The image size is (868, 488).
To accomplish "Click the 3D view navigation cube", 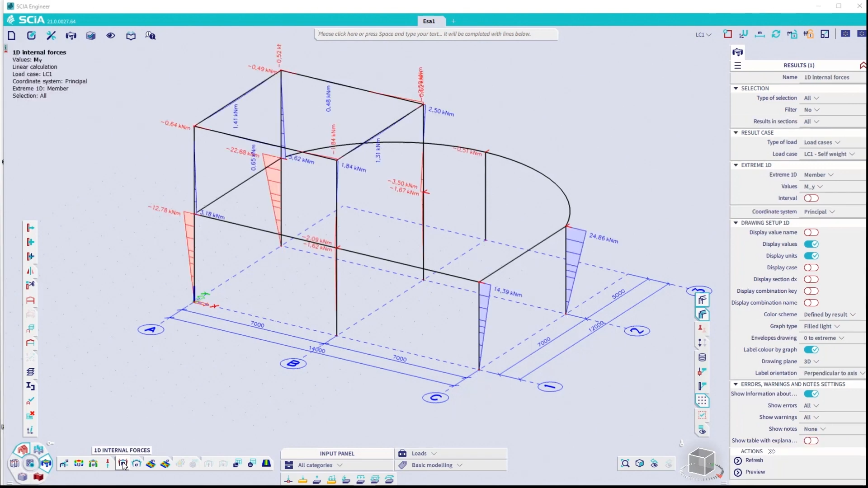I will pos(701,463).
